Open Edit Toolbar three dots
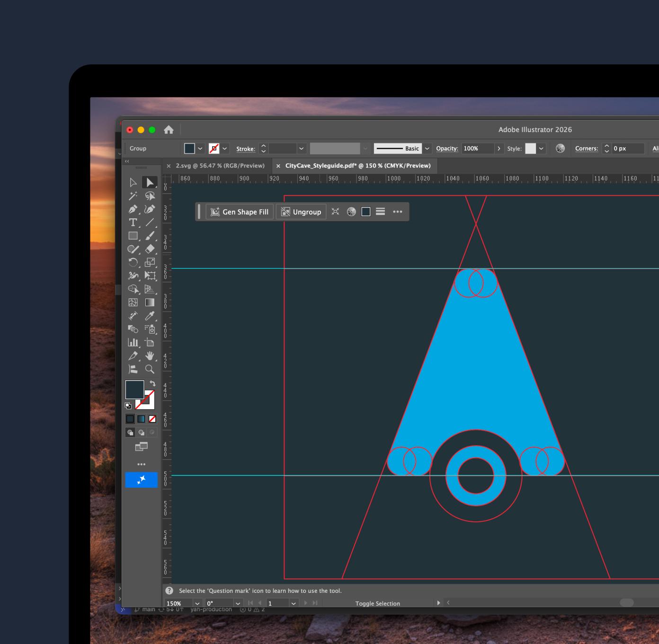This screenshot has height=644, width=659. [x=141, y=464]
